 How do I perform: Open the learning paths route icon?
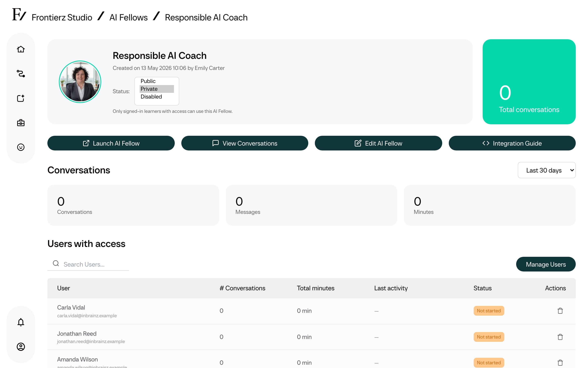[21, 74]
